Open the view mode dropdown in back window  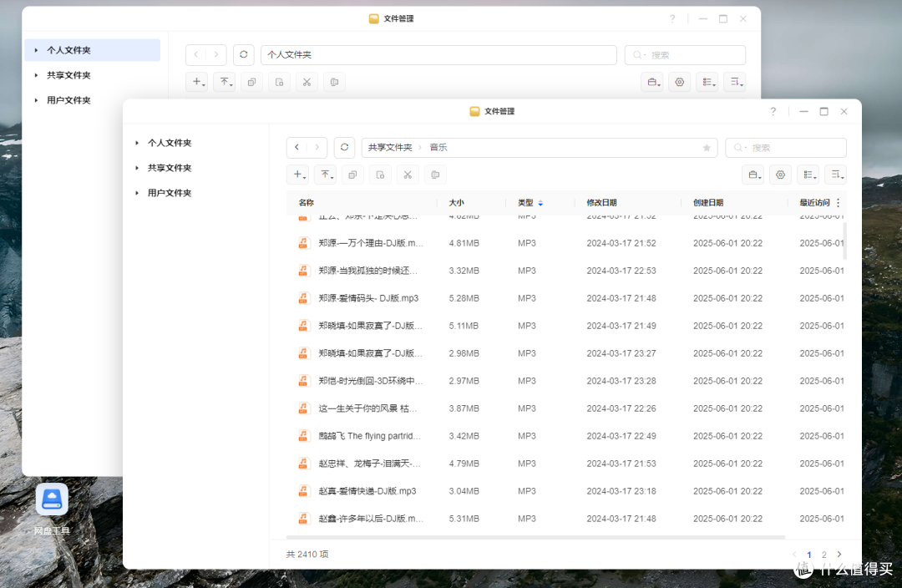[x=707, y=82]
